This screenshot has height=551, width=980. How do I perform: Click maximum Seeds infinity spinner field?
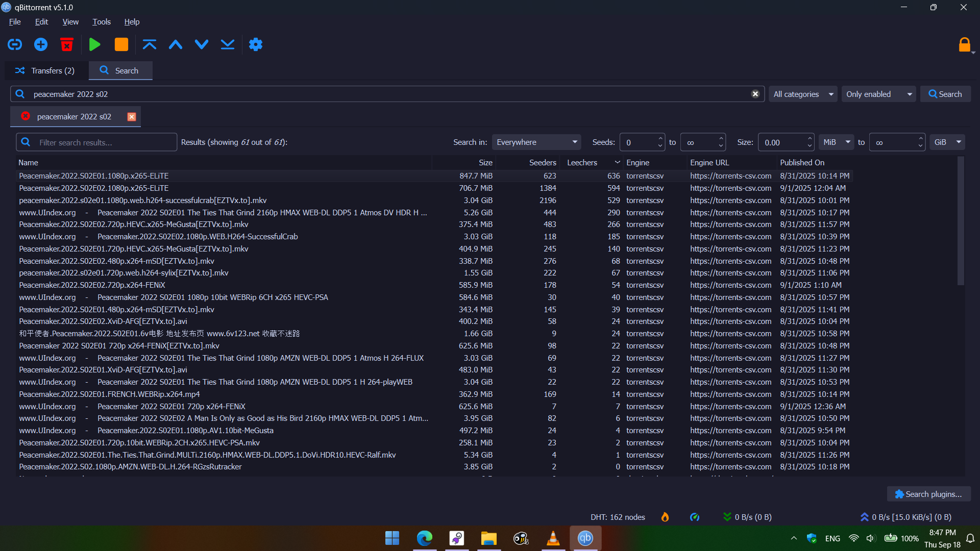click(x=702, y=142)
